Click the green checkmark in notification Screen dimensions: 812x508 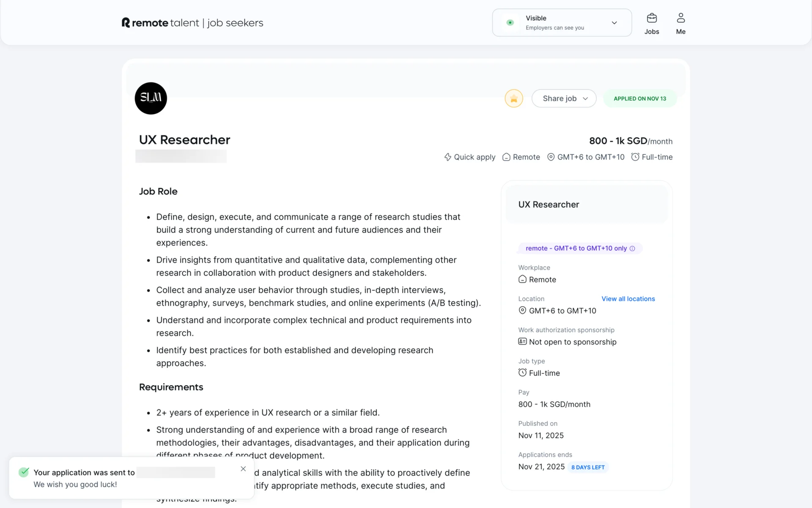[24, 472]
